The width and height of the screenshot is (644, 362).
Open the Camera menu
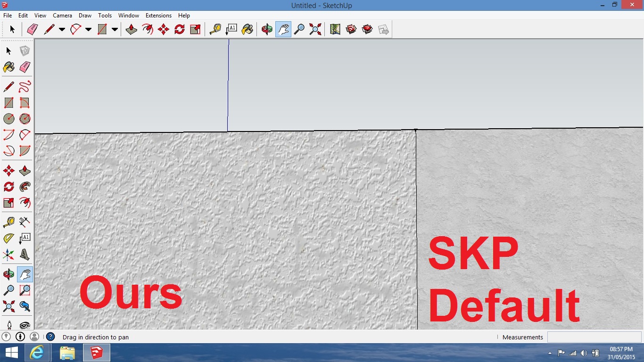pos(62,16)
